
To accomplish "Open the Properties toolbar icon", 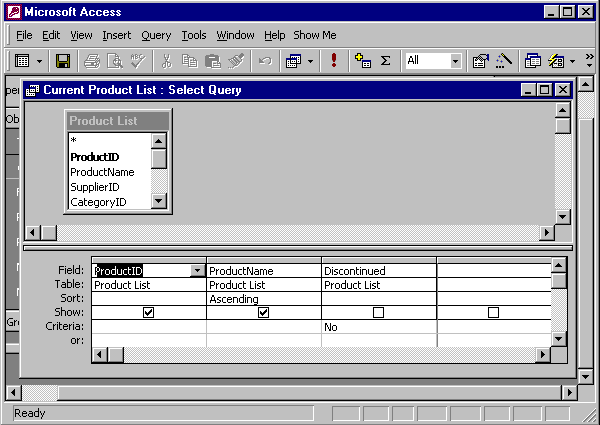I will (x=481, y=61).
